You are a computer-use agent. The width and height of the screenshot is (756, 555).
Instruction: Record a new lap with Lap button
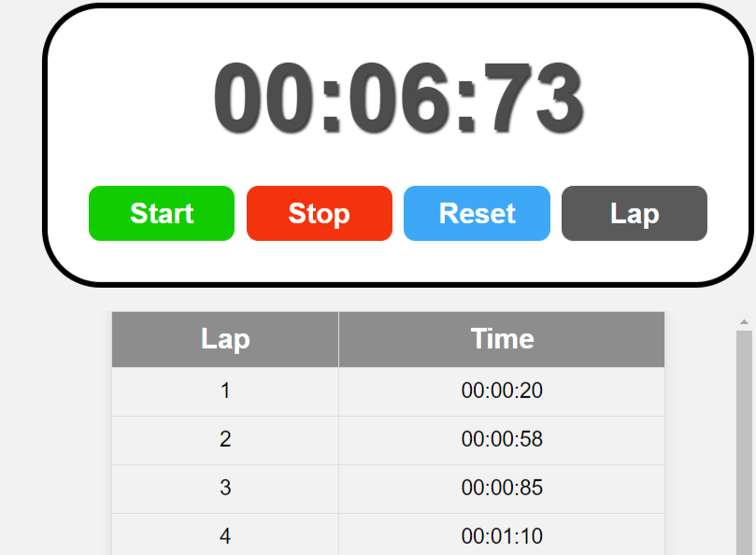[635, 213]
